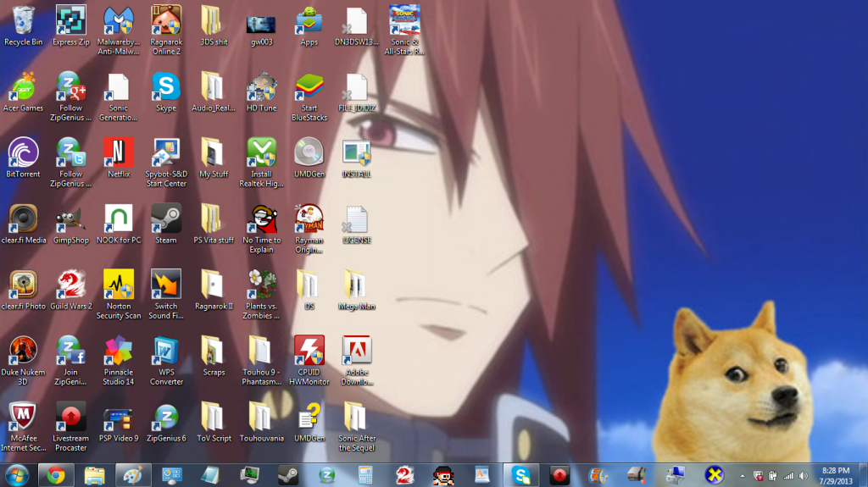Select the INSTALL file icon
Viewport: 868px width, 487px height.
[x=357, y=158]
